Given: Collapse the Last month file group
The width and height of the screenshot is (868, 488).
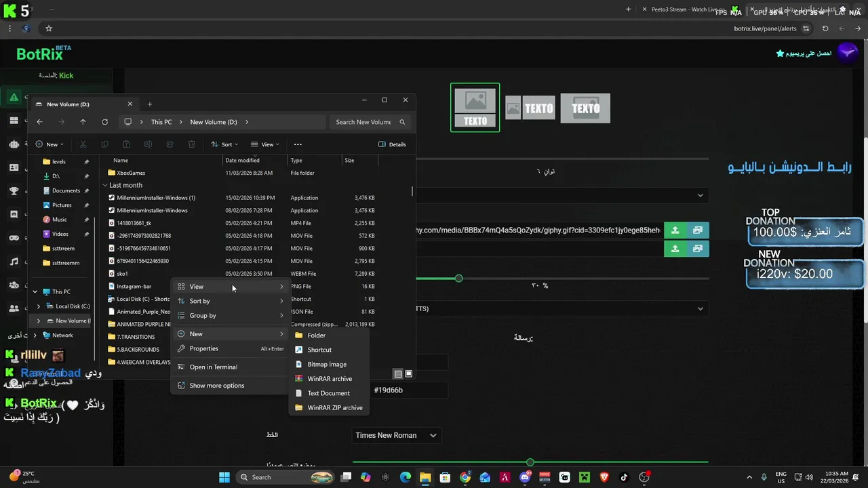Looking at the screenshot, I should click(105, 185).
